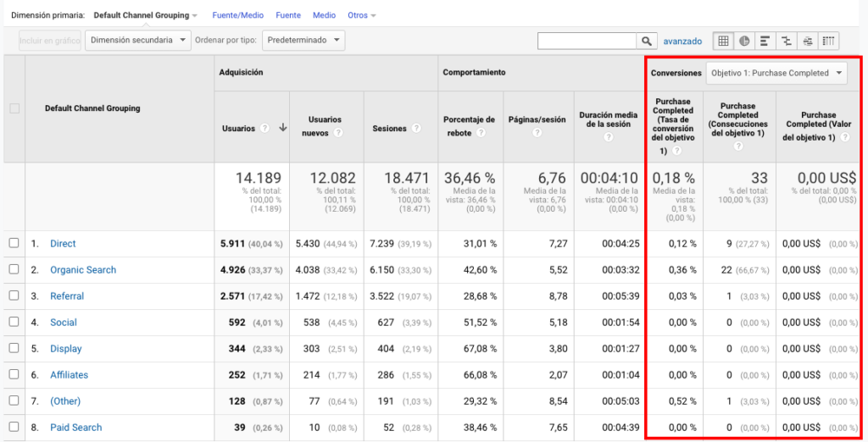Check the Direct row checkbox
Image resolution: width=868 pixels, height=442 pixels.
[x=14, y=243]
